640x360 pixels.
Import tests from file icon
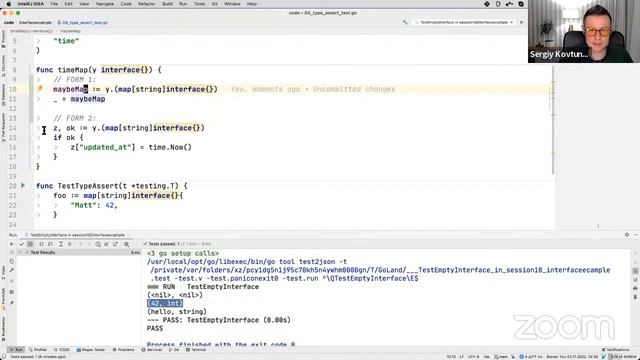pos(107,244)
